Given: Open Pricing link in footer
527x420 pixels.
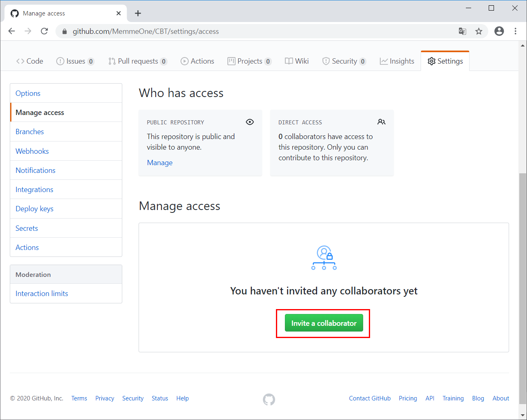Looking at the screenshot, I should tap(408, 398).
